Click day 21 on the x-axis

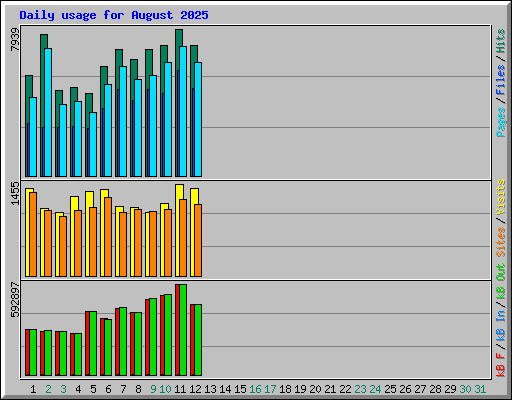coord(330,389)
